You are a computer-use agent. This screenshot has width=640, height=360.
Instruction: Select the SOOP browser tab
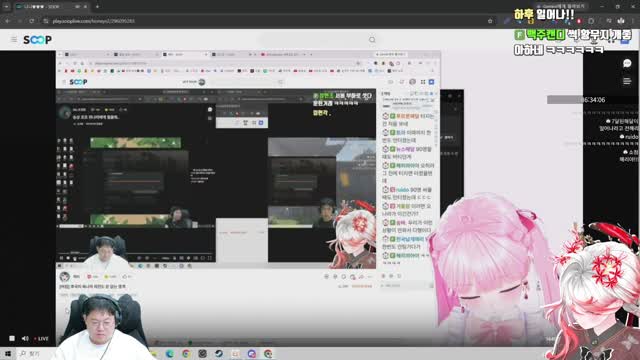[x=51, y=7]
